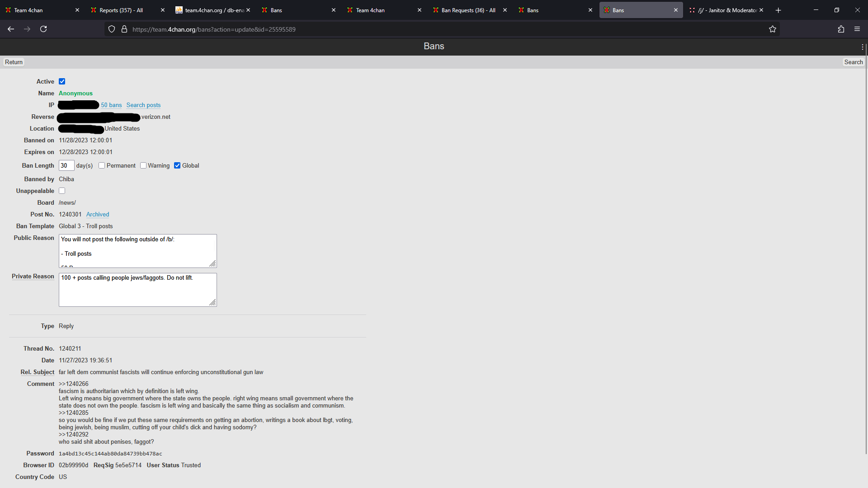This screenshot has height=488, width=868.
Task: Open the 50 bans link
Action: pyautogui.click(x=111, y=105)
